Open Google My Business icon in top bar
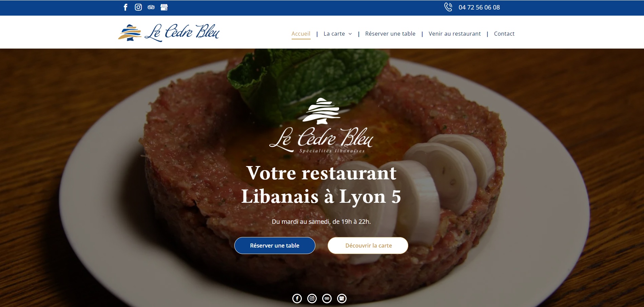 tap(164, 7)
